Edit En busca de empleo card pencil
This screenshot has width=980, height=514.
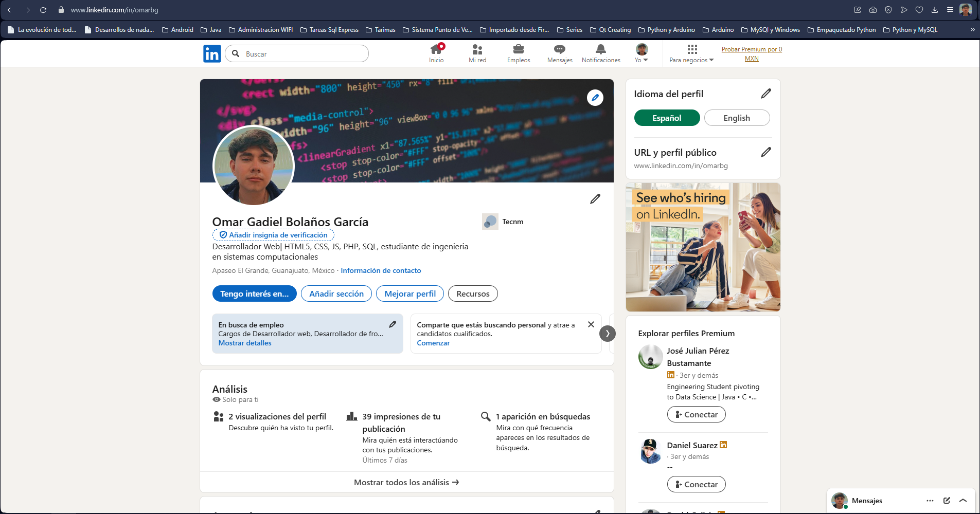pos(393,324)
